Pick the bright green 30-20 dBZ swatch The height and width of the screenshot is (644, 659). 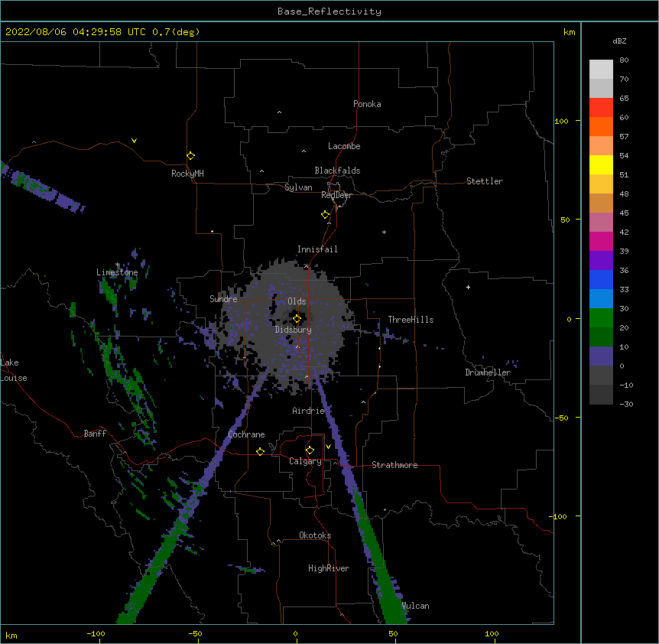tap(601, 318)
